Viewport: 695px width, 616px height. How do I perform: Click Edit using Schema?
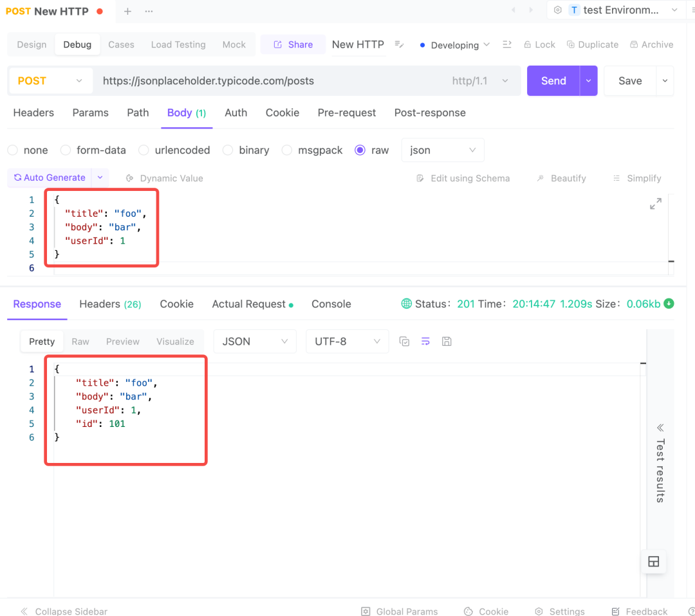(x=463, y=178)
